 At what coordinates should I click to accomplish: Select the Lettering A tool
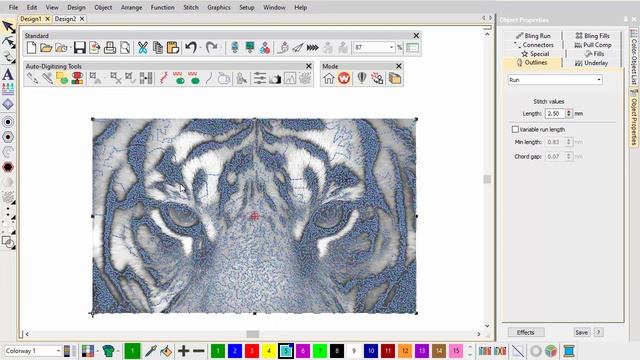(x=8, y=74)
